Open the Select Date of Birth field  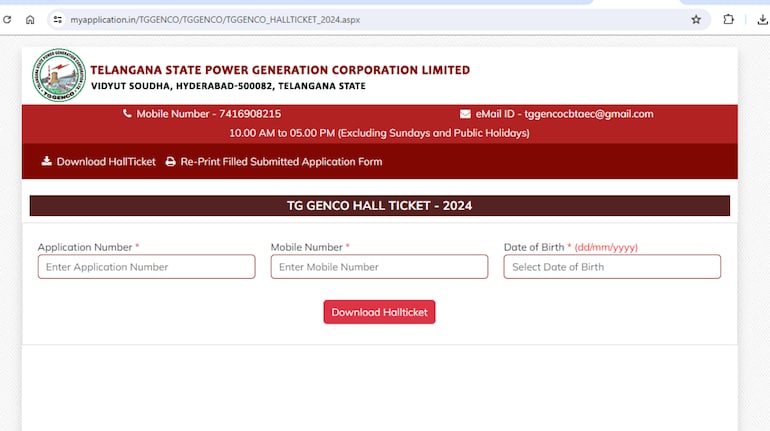612,267
